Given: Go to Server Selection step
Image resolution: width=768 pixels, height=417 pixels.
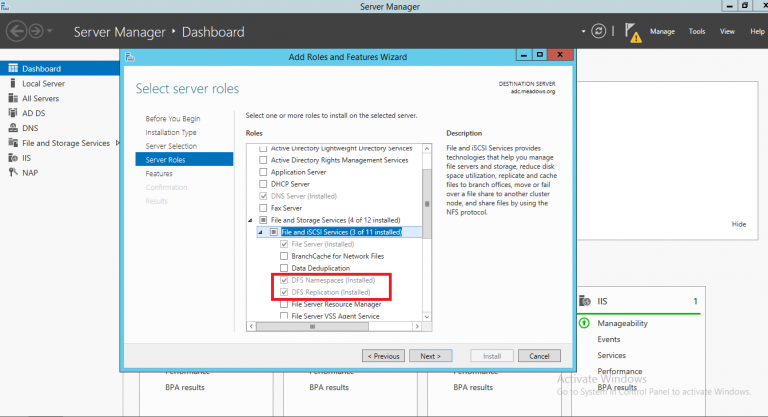Looking at the screenshot, I should [171, 146].
